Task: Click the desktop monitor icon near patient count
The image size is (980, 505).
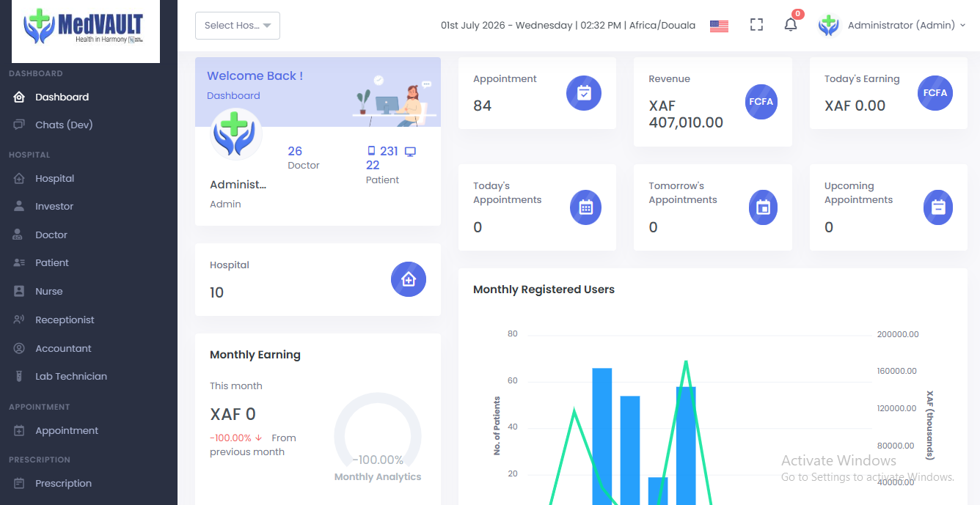Action: coord(410,152)
